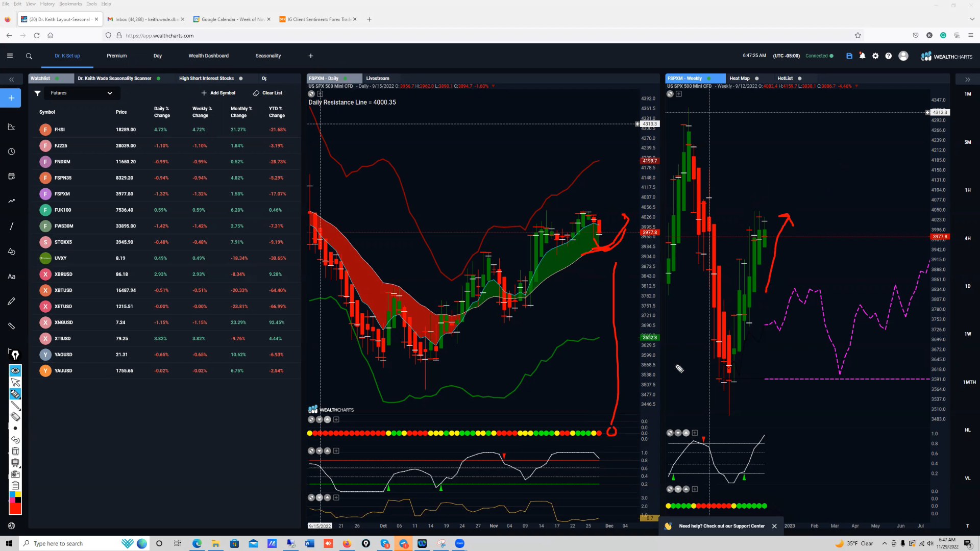The image size is (980, 551).
Task: Switch to the Day tab
Action: click(158, 56)
